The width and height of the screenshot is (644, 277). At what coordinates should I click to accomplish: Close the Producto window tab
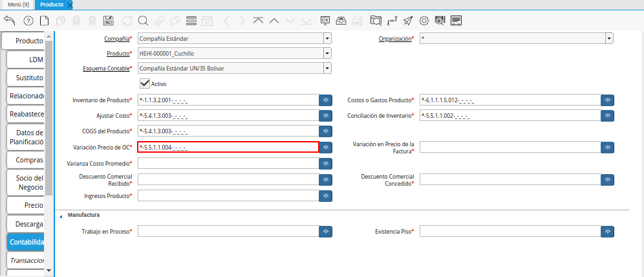70,5
